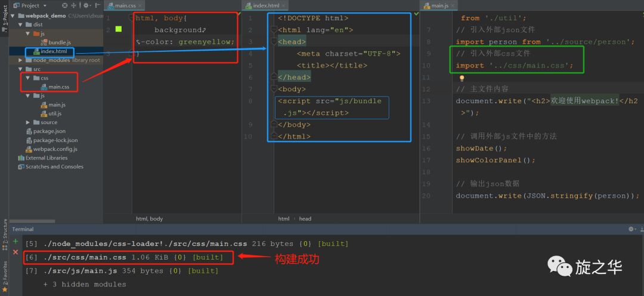Click the 'head' breadcrumb under index.html
Image resolution: width=644 pixels, height=296 pixels.
pyautogui.click(x=305, y=218)
